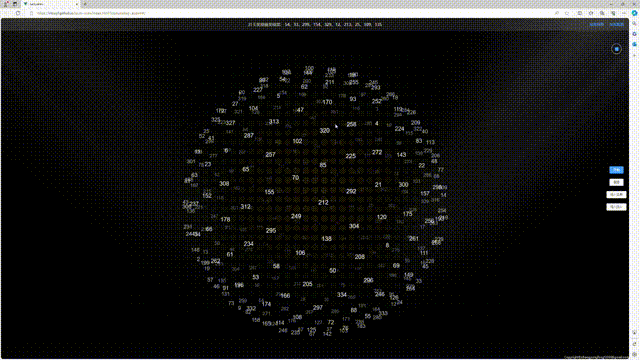Select number 212 in the sphere
The width and height of the screenshot is (640, 360).
coord(323,202)
